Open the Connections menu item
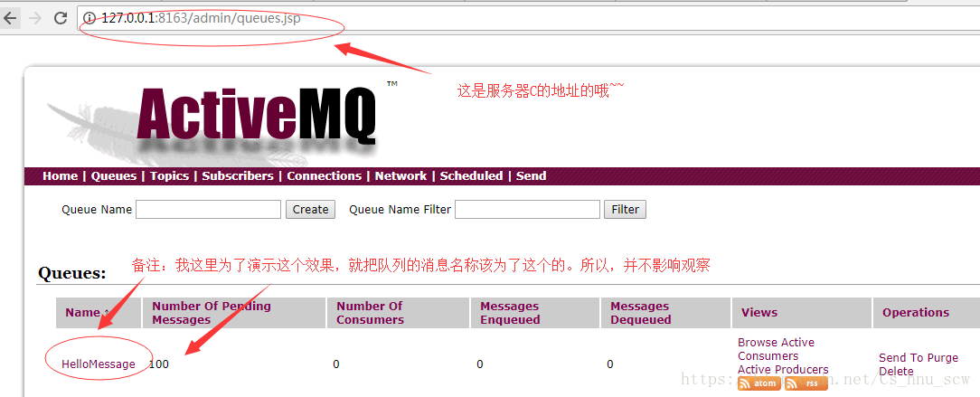The width and height of the screenshot is (980, 397). (x=325, y=176)
